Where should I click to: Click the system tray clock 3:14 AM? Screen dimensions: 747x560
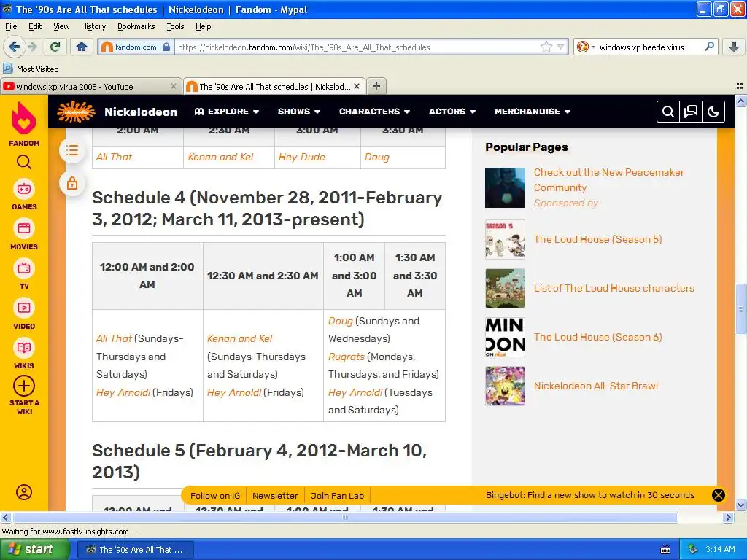pos(720,549)
